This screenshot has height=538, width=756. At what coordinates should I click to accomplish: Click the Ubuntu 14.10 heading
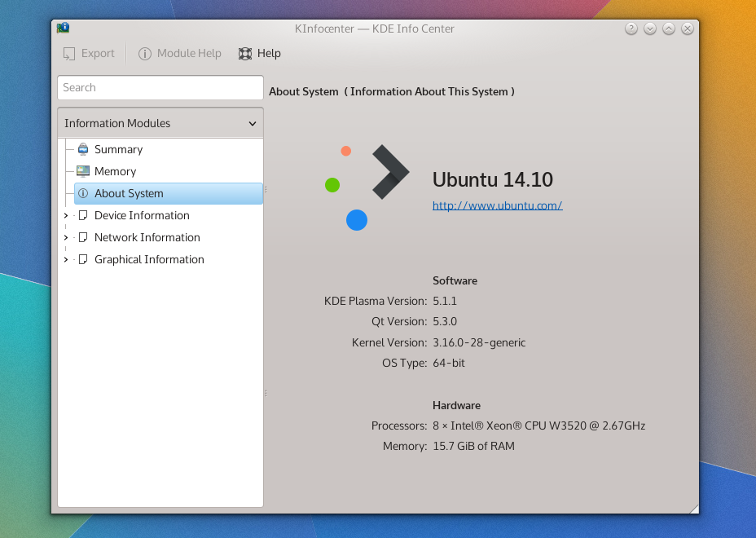tap(492, 179)
